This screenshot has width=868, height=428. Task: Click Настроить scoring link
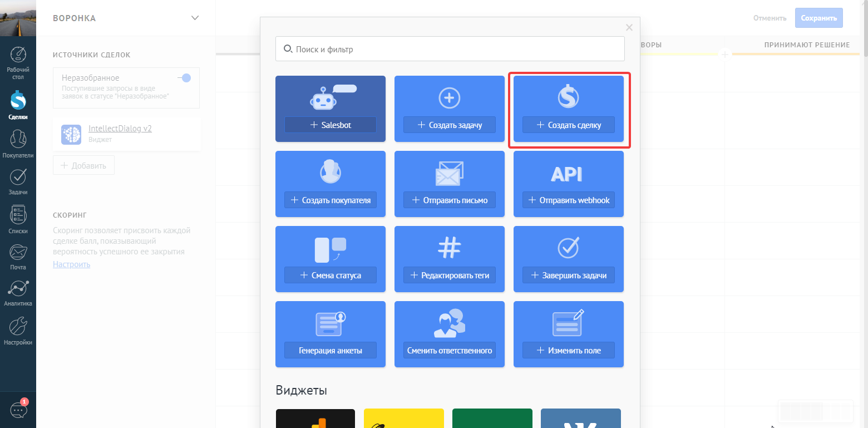coord(71,264)
